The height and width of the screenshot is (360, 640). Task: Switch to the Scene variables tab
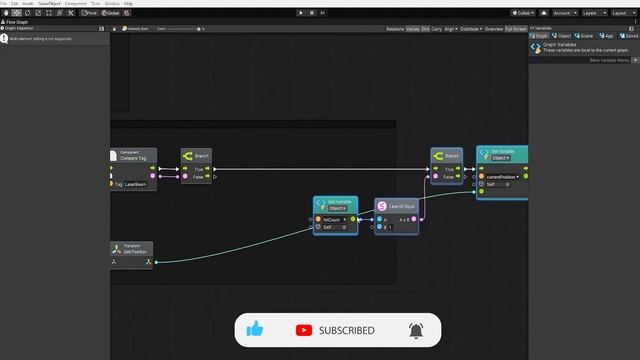pyautogui.click(x=584, y=36)
